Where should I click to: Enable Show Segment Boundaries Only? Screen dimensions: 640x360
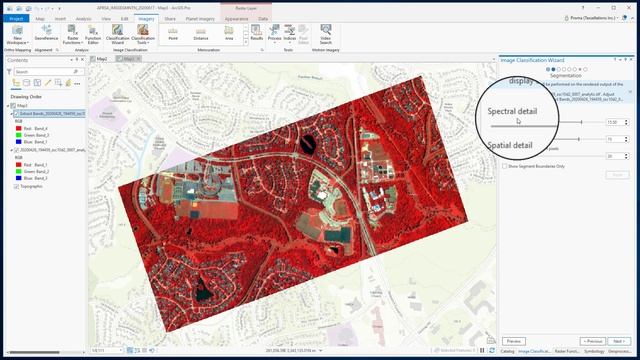tap(505, 166)
